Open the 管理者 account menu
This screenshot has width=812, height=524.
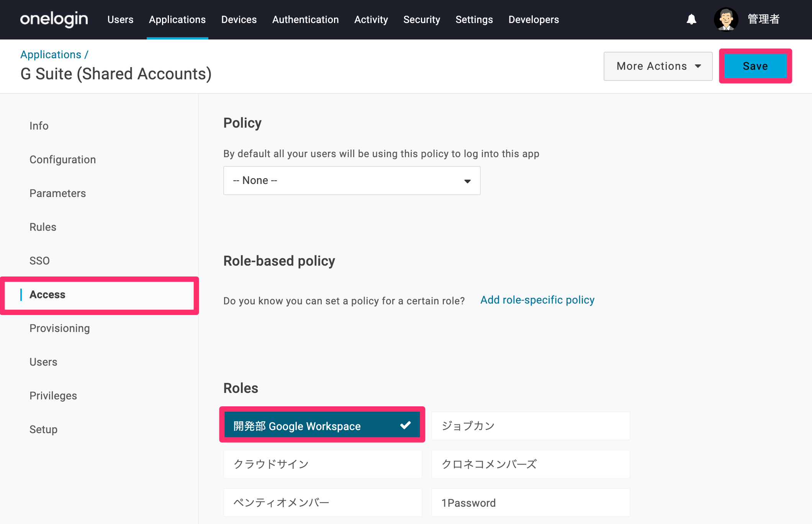(x=763, y=19)
